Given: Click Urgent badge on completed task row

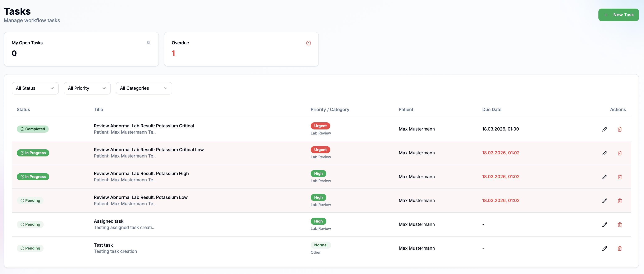Looking at the screenshot, I should click(x=320, y=126).
